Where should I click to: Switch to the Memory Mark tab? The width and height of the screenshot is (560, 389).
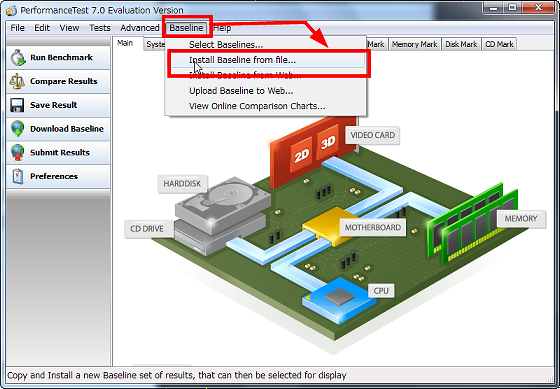(x=414, y=44)
